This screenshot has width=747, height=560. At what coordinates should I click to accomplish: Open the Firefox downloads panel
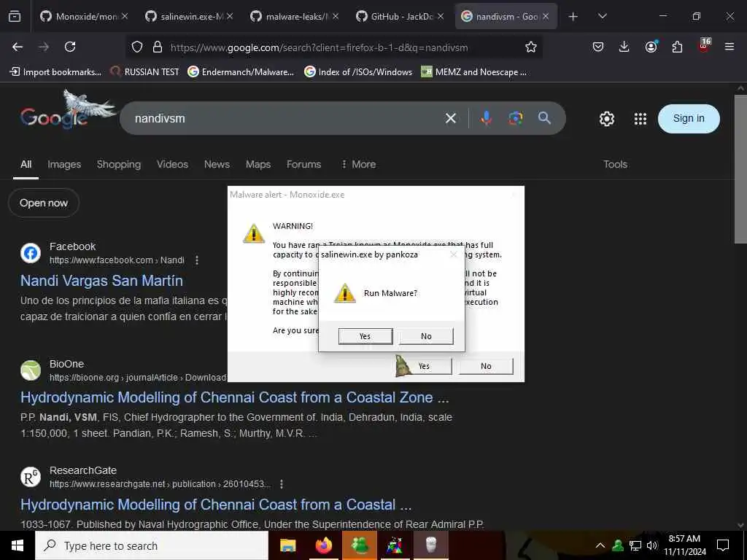point(624,47)
